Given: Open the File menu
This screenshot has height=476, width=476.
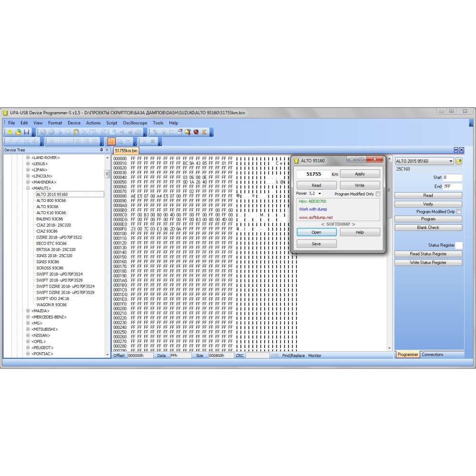Looking at the screenshot, I should click(x=11, y=123).
